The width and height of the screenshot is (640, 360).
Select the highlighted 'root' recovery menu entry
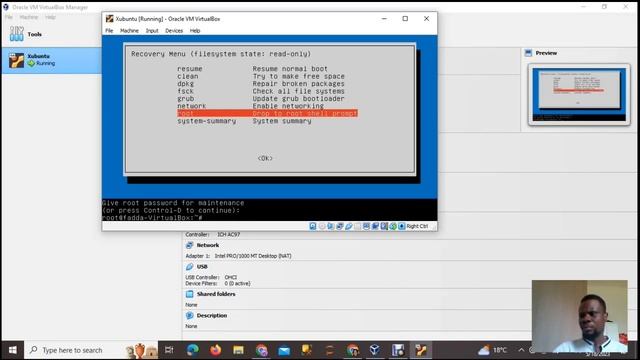267,113
